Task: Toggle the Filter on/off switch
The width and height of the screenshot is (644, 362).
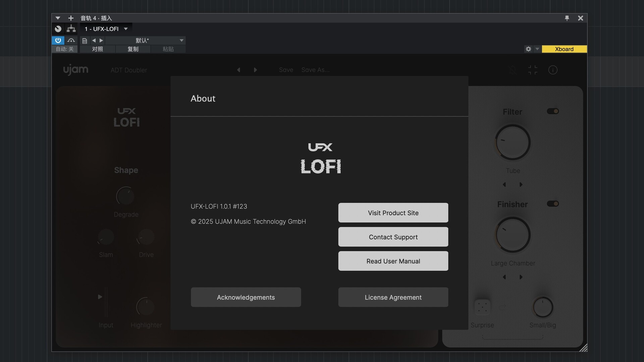Action: [x=553, y=111]
